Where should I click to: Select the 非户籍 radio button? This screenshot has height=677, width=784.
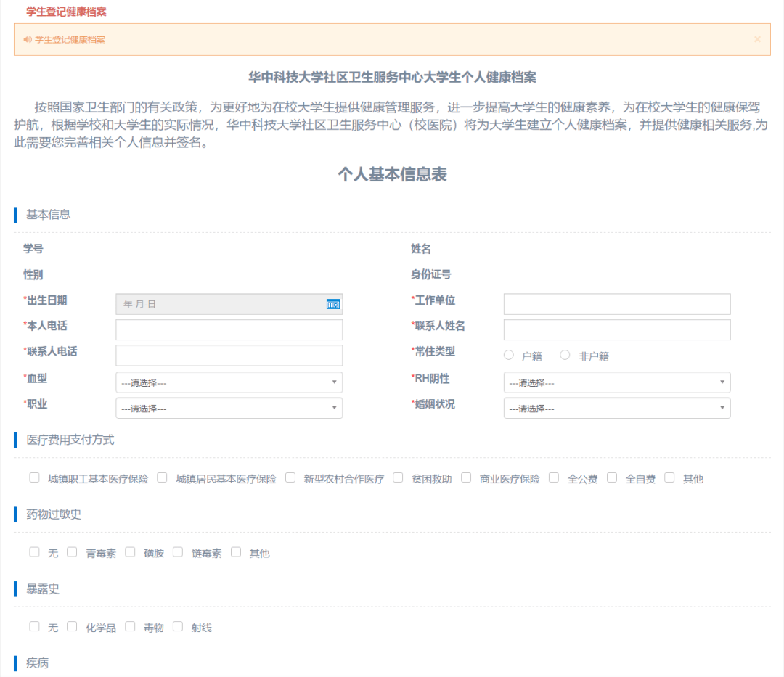click(565, 355)
